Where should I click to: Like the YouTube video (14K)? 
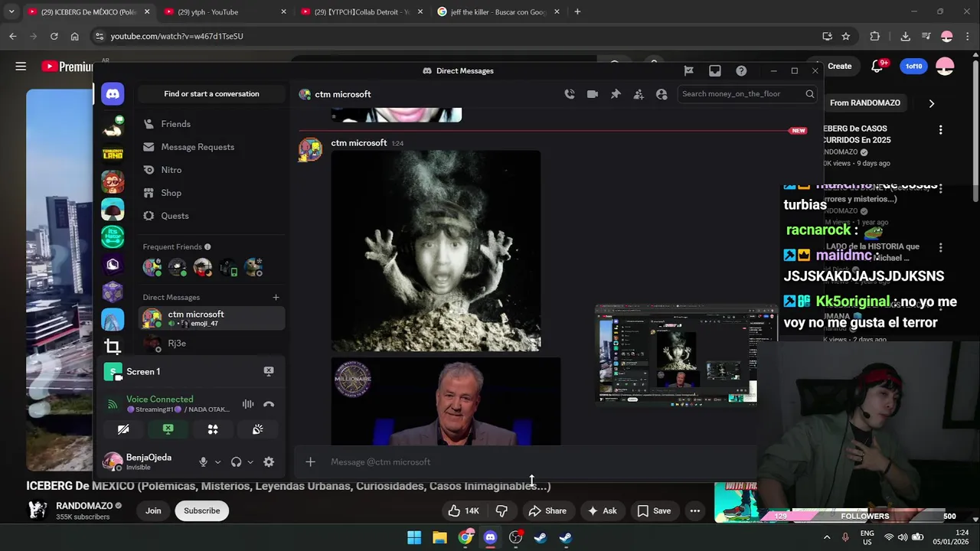(463, 510)
